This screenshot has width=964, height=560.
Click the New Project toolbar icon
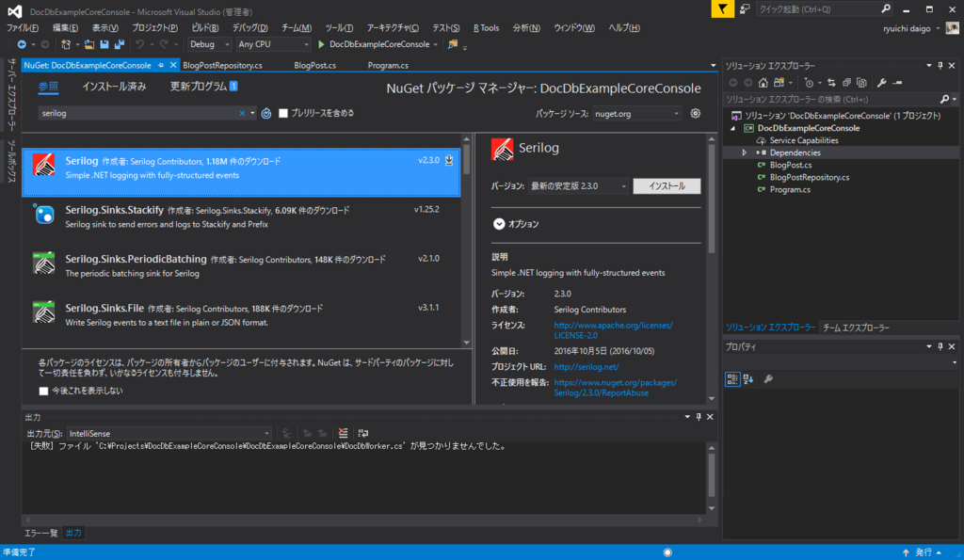coord(66,44)
